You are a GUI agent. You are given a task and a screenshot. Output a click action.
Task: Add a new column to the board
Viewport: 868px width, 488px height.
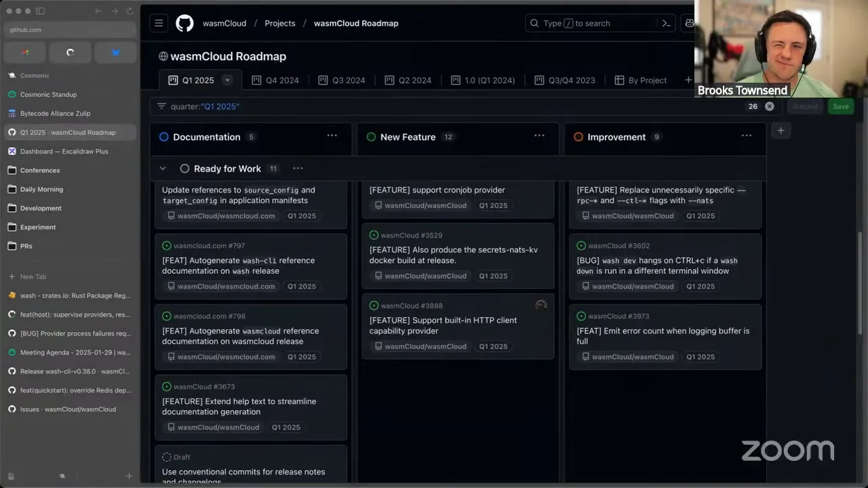(781, 131)
